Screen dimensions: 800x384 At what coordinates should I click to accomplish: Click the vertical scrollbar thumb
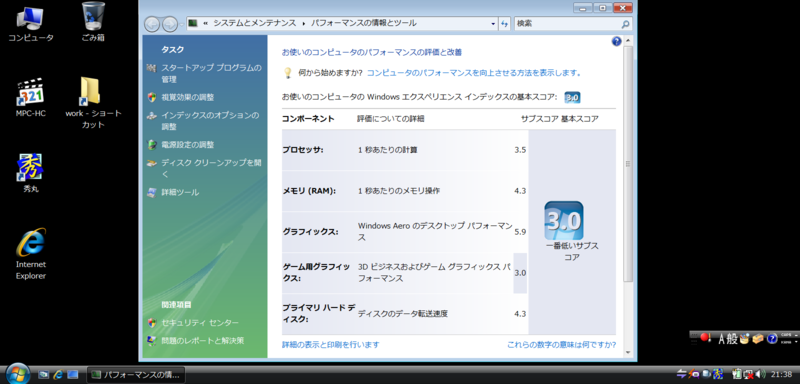[x=628, y=164]
